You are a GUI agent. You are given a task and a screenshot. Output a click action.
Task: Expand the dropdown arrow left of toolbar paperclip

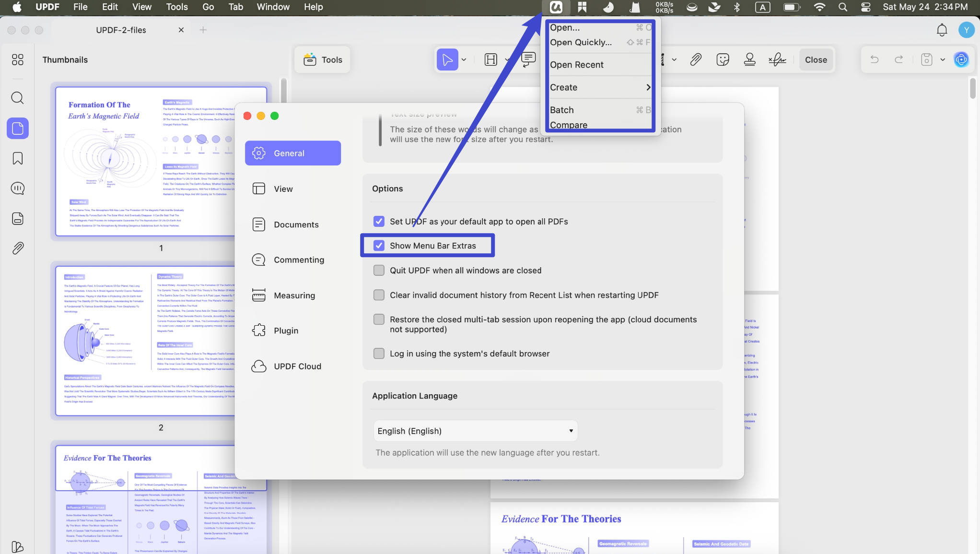pyautogui.click(x=674, y=60)
